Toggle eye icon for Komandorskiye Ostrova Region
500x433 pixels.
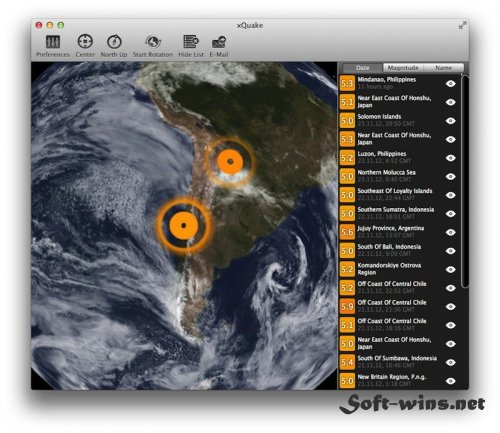point(451,269)
